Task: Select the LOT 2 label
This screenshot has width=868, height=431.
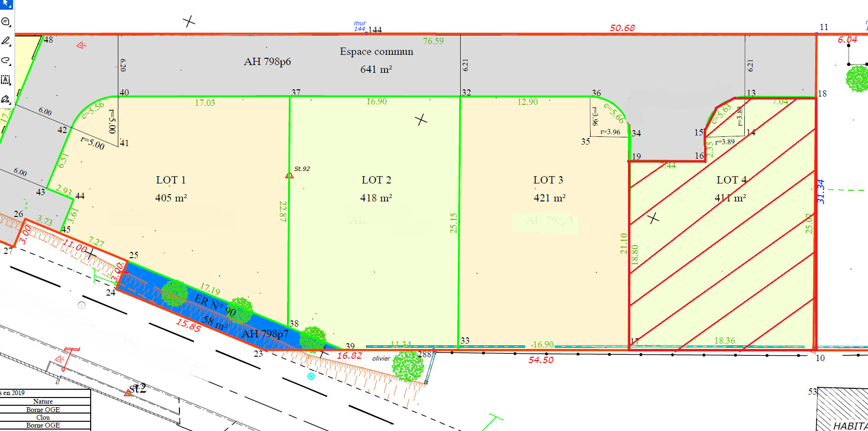Action: pyautogui.click(x=376, y=180)
